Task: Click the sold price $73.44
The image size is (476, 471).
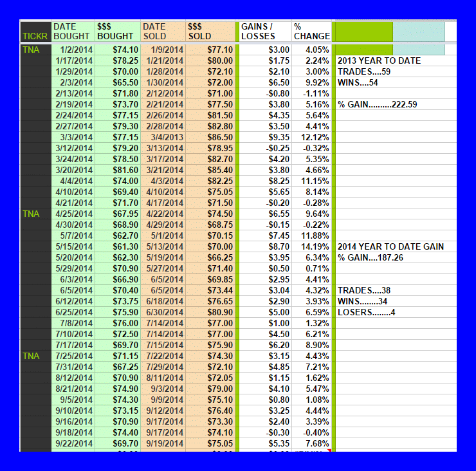Action: tap(210, 290)
